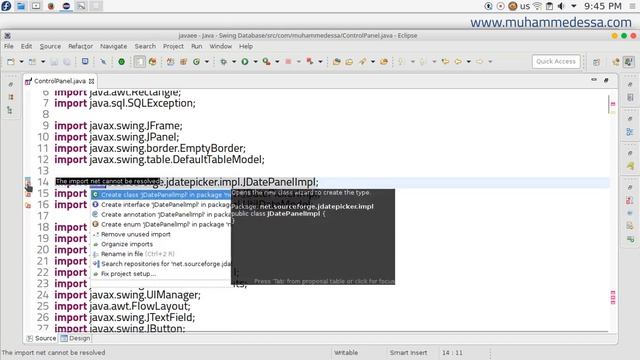Screen dimensions: 640x360
Task: Open the Search menu
Action: coord(145,47)
